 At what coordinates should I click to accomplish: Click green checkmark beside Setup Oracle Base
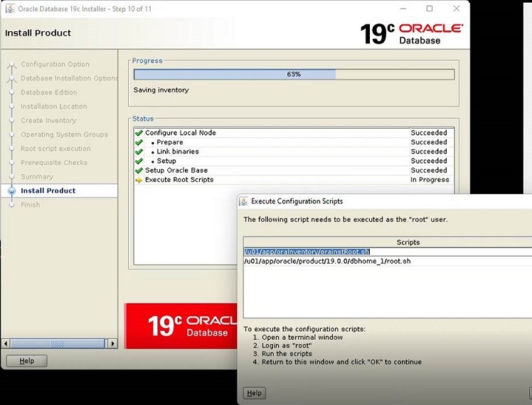coord(139,171)
